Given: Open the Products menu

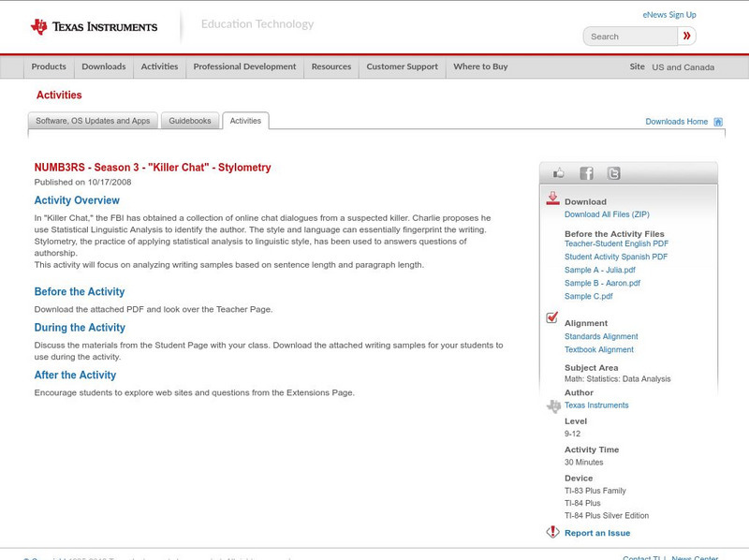Looking at the screenshot, I should click(x=49, y=66).
